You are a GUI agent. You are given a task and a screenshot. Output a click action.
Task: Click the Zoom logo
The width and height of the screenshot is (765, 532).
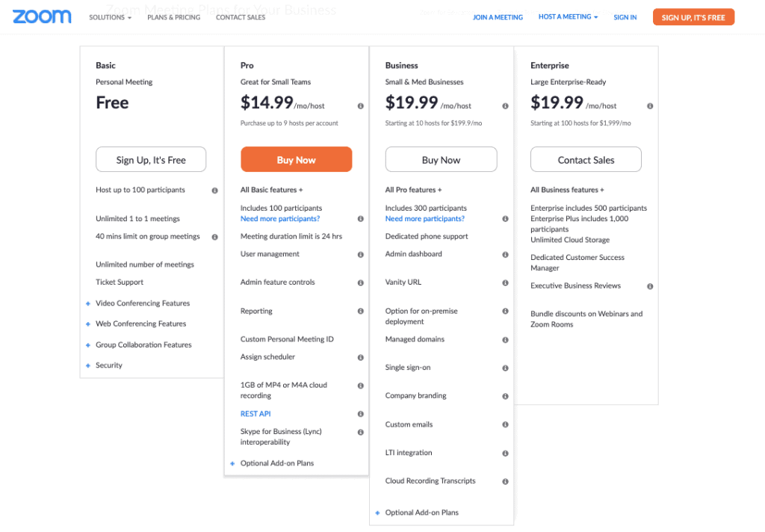point(42,16)
